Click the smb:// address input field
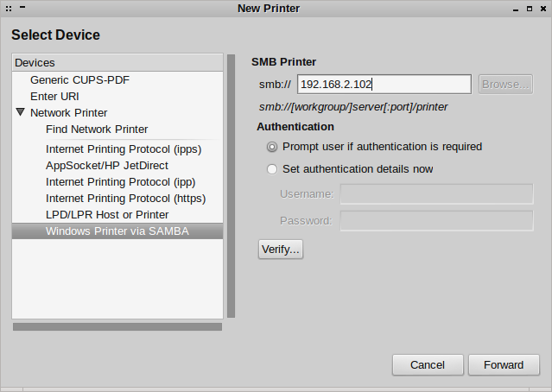 click(x=384, y=84)
